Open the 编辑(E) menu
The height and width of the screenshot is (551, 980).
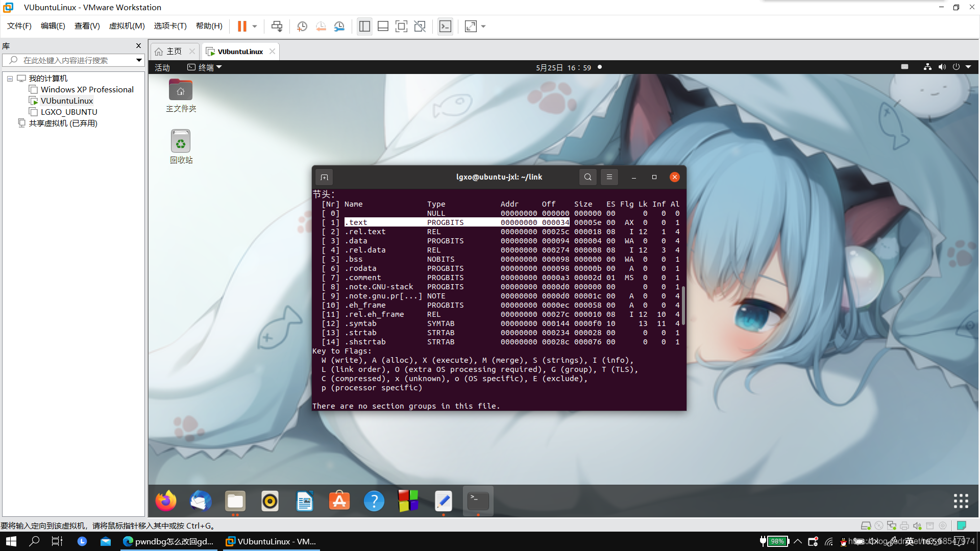coord(53,26)
